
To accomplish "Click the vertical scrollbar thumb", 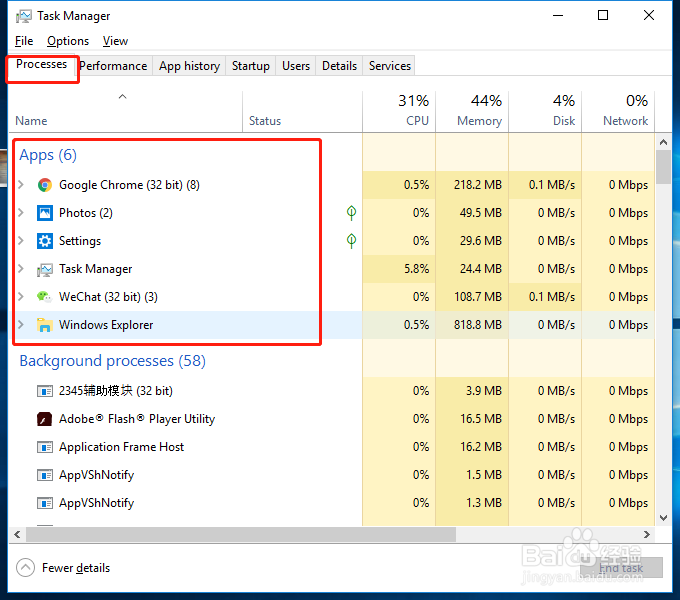I will point(663,167).
